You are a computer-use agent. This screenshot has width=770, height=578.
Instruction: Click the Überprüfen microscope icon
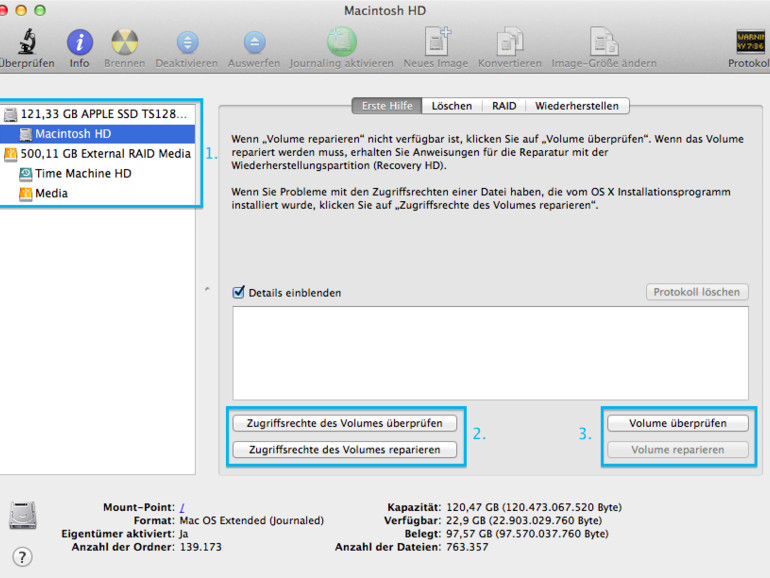pos(28,41)
